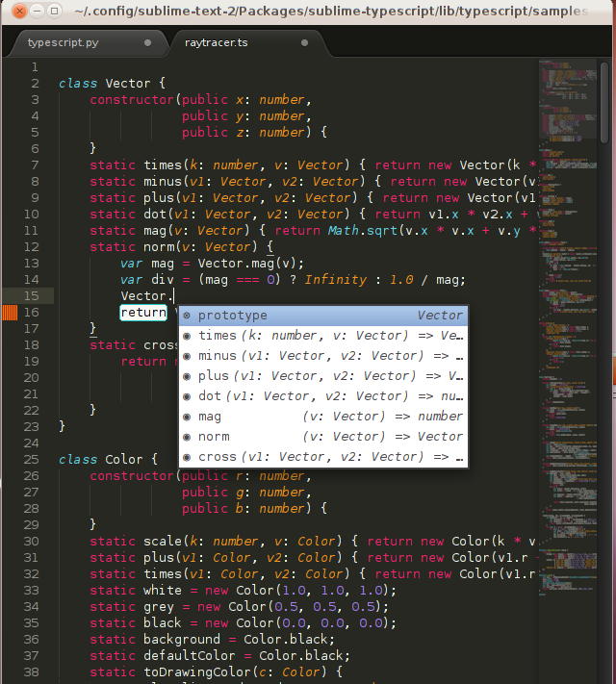The width and height of the screenshot is (616, 684).
Task: Choose the plus completion suggestion
Action: coord(323,376)
